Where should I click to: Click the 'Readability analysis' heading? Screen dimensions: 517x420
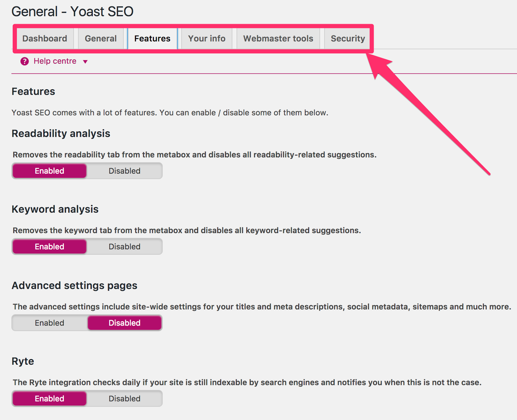click(61, 134)
